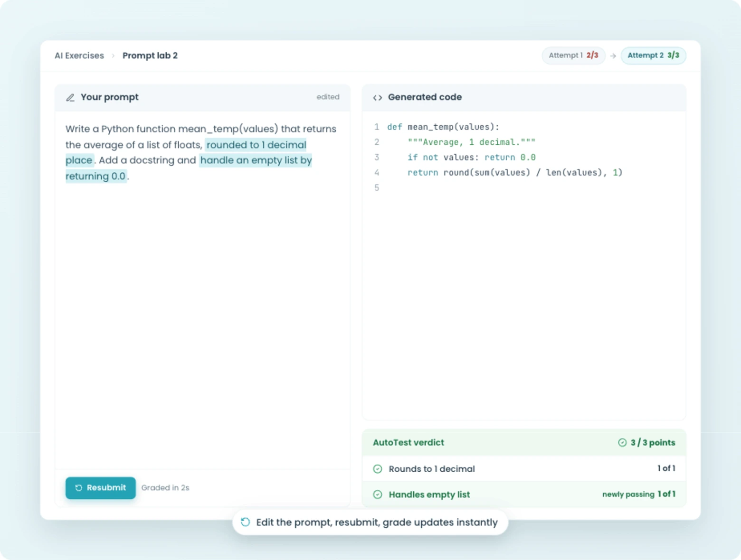Switch to Attempt 2 3/3 pill
The image size is (741, 560).
pos(653,56)
